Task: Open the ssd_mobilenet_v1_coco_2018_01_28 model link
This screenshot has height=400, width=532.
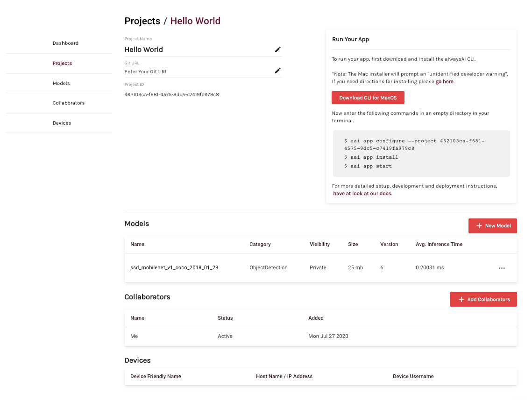Action: [x=174, y=268]
